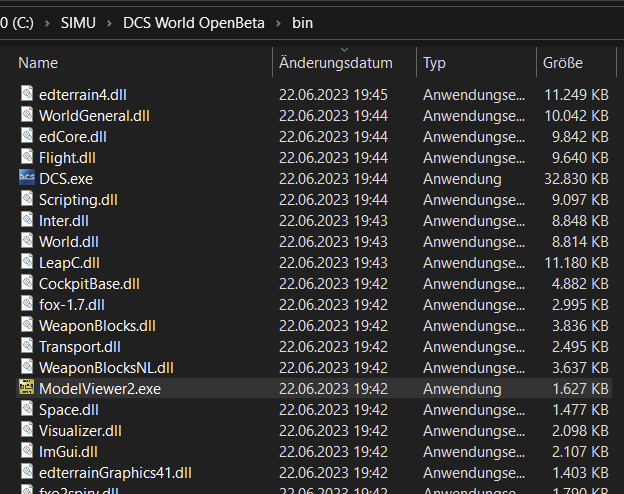Click the edterrainGraphics41.dll file icon
624x494 pixels.
click(27, 472)
